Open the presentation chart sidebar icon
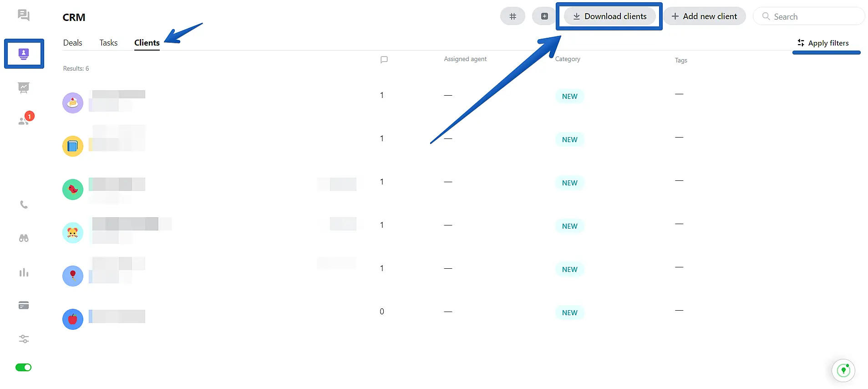The height and width of the screenshot is (389, 868). click(x=24, y=87)
